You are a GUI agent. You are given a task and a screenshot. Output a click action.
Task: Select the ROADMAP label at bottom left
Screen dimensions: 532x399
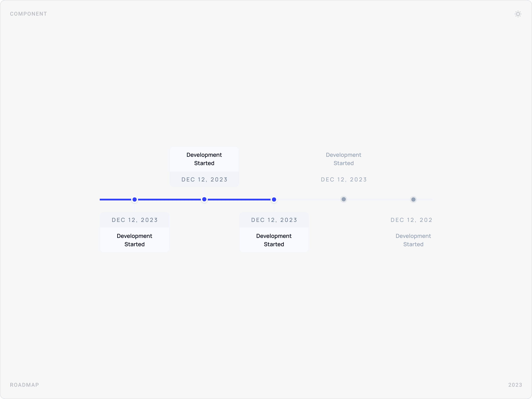24,385
